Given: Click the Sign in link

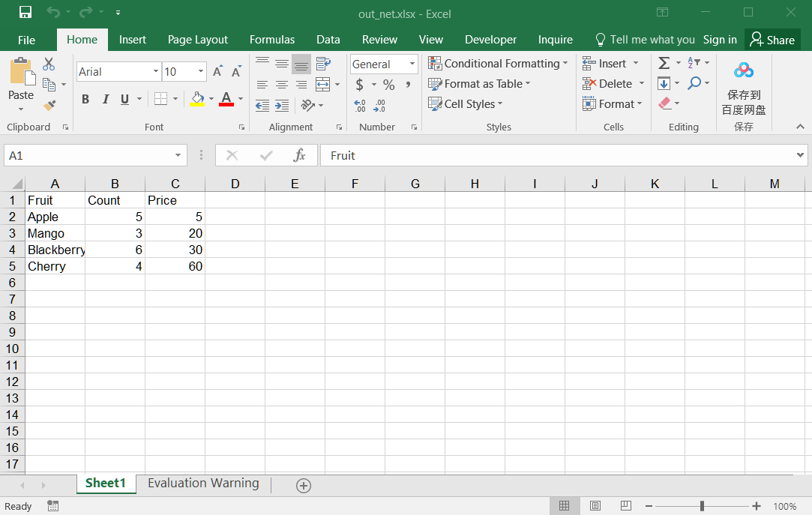Looking at the screenshot, I should click(720, 40).
